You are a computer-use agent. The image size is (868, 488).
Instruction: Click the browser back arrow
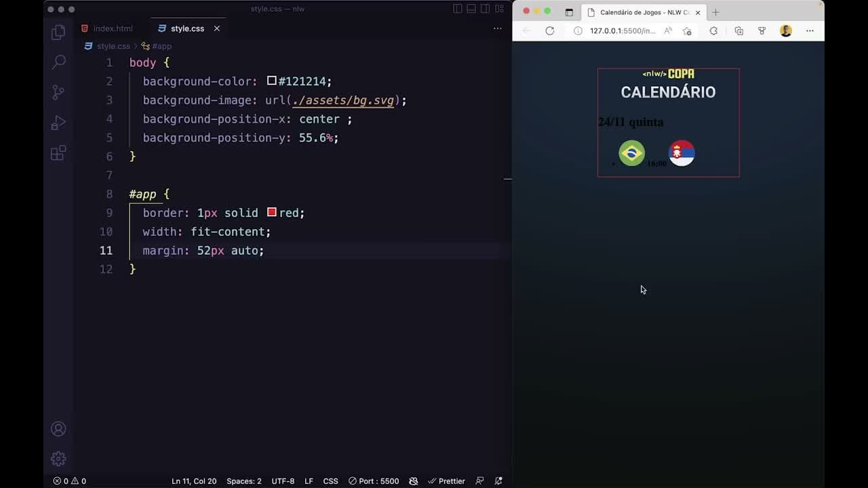(527, 30)
